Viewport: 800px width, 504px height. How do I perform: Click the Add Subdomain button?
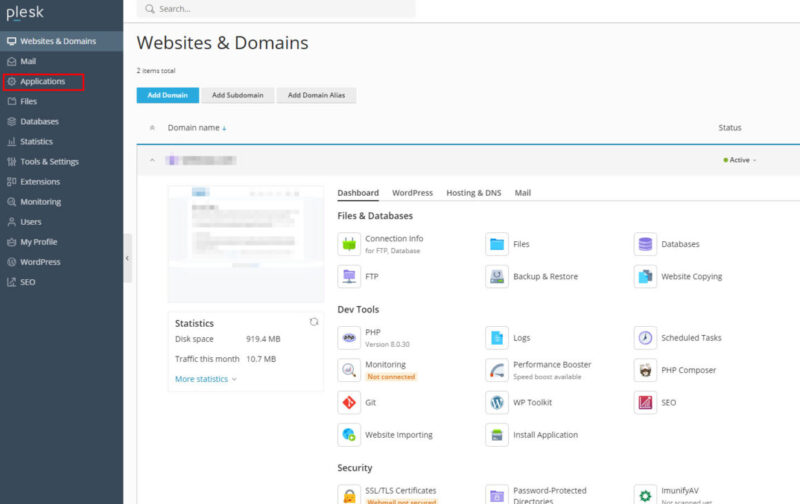click(x=238, y=95)
